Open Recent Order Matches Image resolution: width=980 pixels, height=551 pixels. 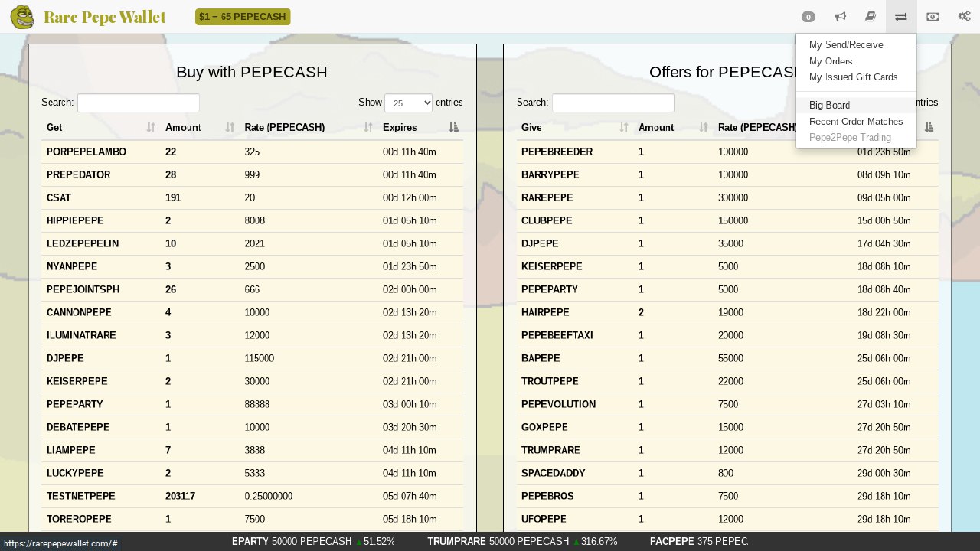(x=856, y=122)
